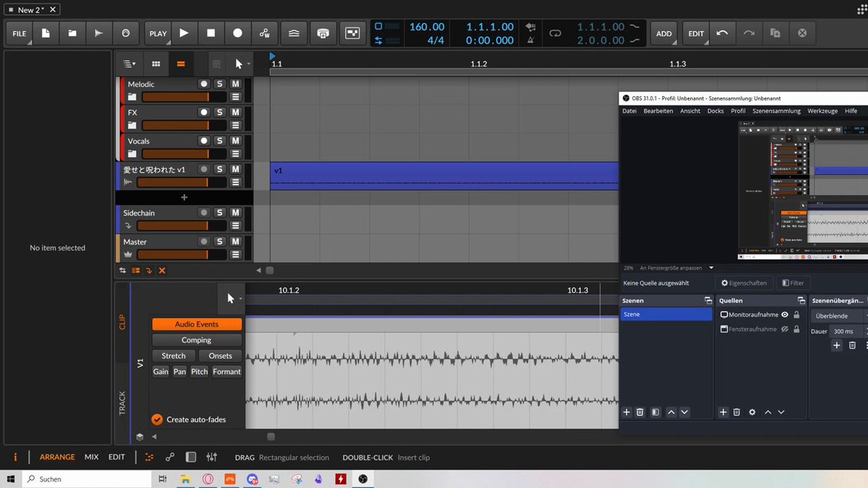Show the clip launcher grid view icon
868x488 pixels.
point(156,64)
